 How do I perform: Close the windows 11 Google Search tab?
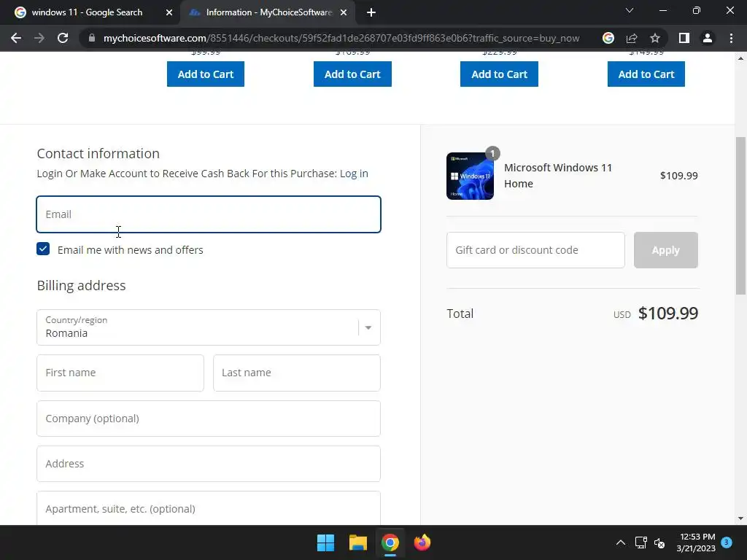tap(169, 12)
